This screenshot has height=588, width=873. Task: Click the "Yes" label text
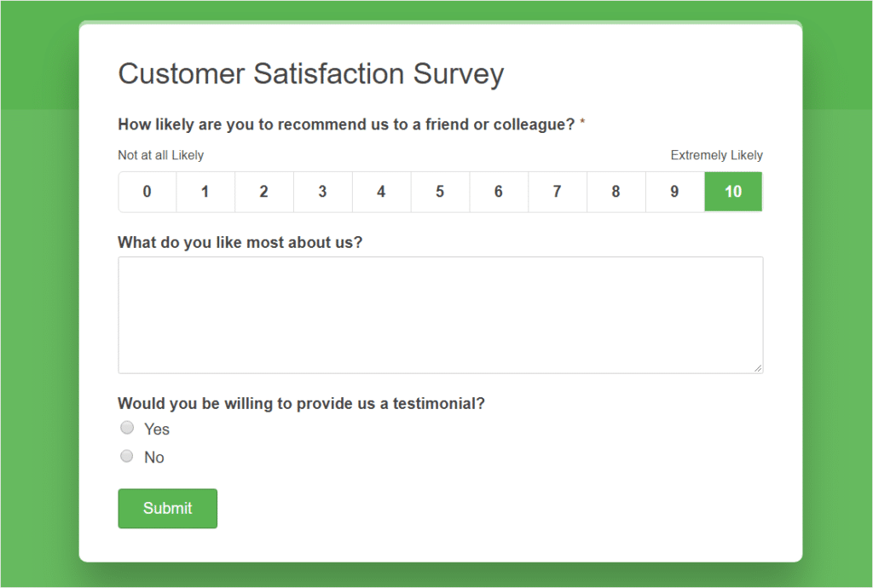pyautogui.click(x=157, y=429)
